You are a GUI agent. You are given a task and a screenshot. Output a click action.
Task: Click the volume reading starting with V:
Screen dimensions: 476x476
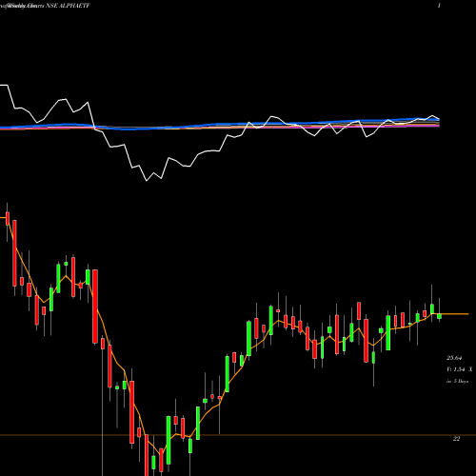459,369
